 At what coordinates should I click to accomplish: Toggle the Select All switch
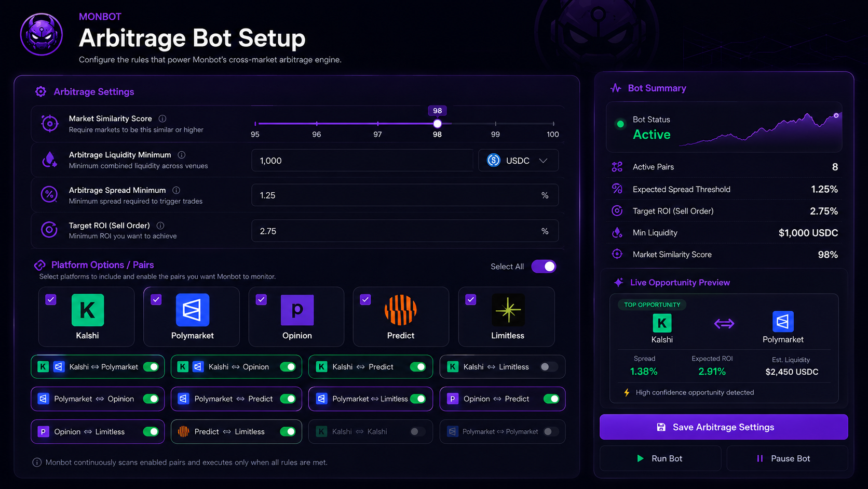point(544,267)
